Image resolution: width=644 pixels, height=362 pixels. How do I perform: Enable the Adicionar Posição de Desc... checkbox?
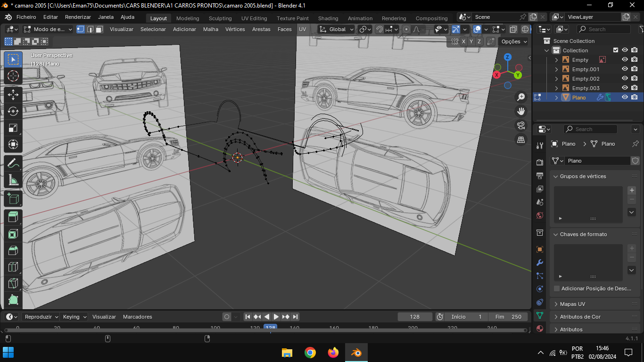(x=557, y=288)
